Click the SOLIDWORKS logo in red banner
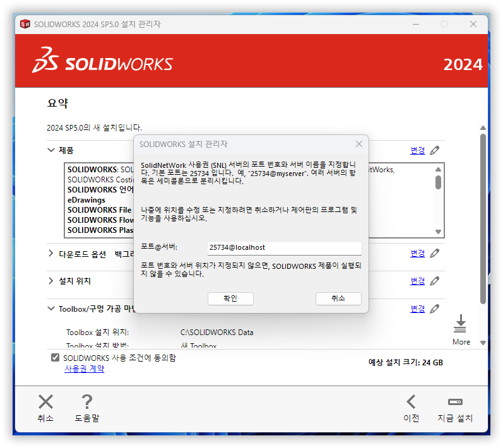Image resolution: width=503 pixels, height=448 pixels. pyautogui.click(x=103, y=60)
